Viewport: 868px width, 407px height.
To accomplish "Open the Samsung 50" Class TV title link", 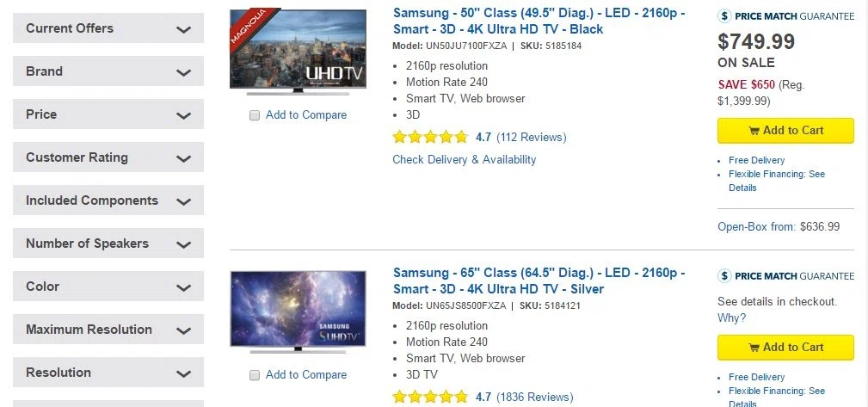I will tap(539, 21).
